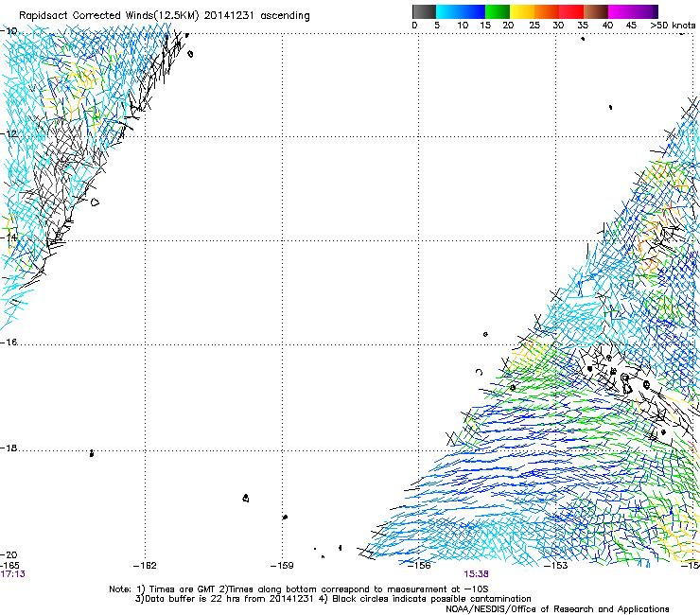Click the island outline near -14 latitude at left

pos(95,202)
